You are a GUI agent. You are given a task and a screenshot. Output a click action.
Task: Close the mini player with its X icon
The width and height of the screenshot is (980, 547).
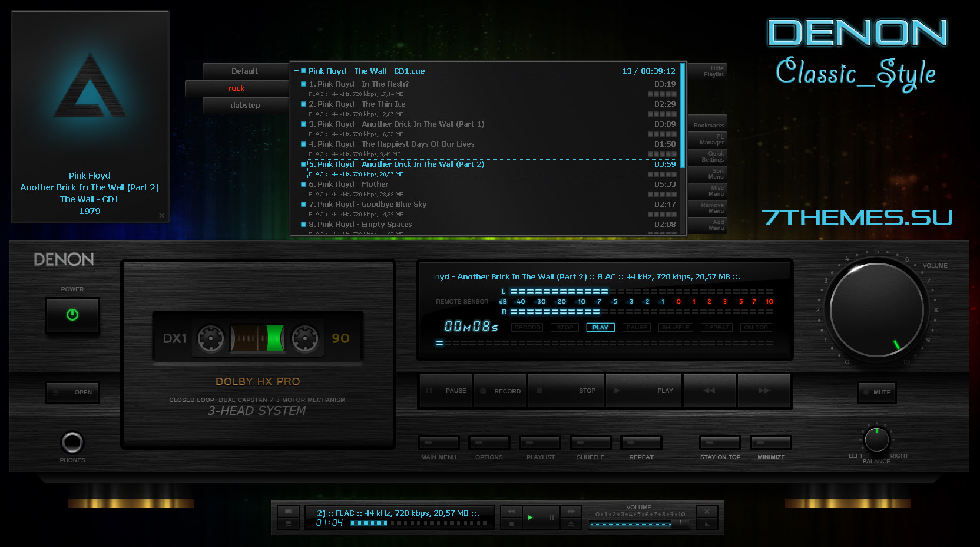point(707,511)
